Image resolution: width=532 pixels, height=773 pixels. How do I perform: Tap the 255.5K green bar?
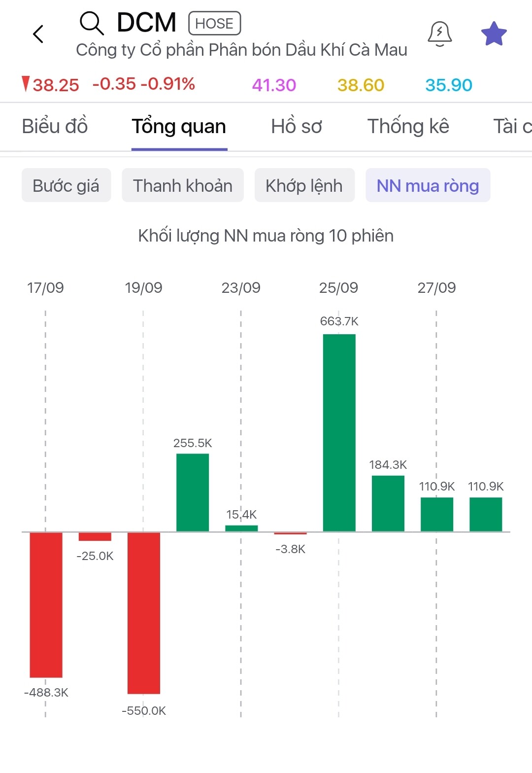pos(193,492)
